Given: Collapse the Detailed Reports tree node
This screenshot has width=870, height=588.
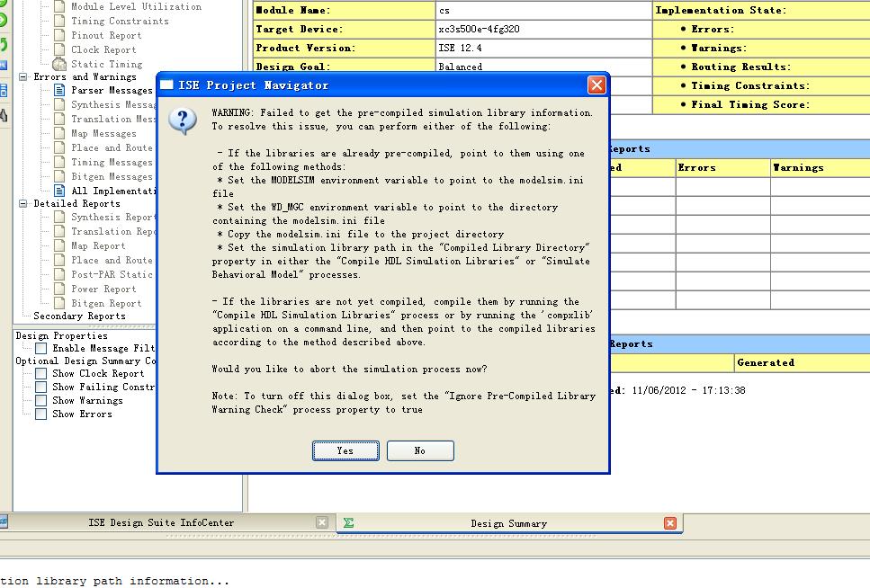Looking at the screenshot, I should tap(22, 203).
